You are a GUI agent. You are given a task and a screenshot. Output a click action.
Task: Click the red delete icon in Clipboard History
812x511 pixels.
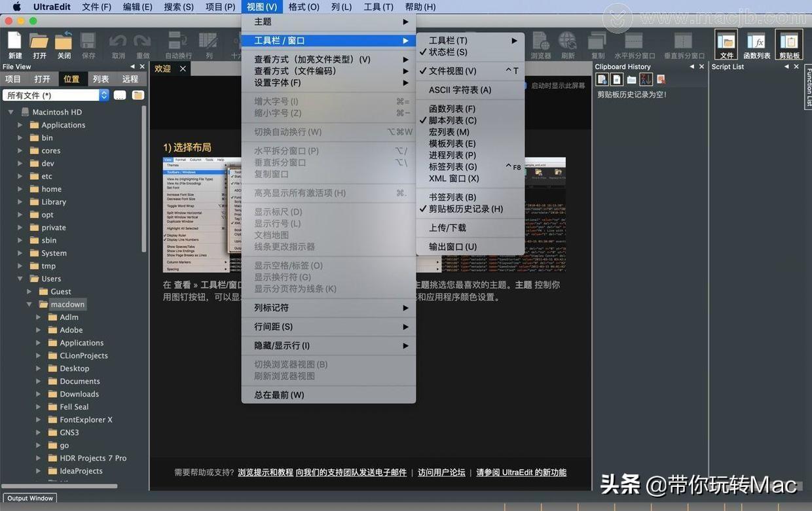[661, 79]
